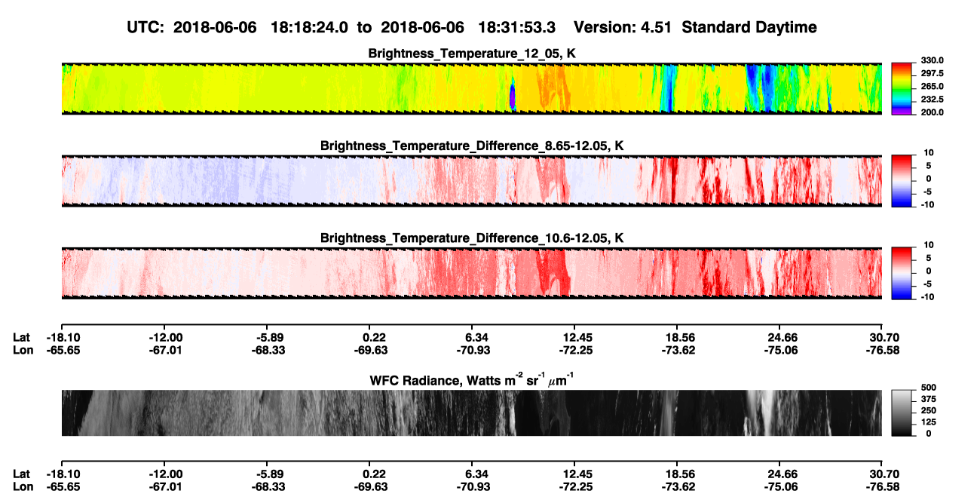
Task: Select the 'WFC Radiance, Watts m-2 sr-1 µm-1' title
Action: [x=472, y=379]
